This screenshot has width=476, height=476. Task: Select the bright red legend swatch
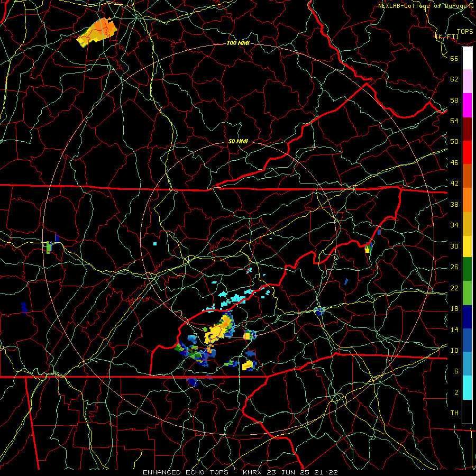click(x=467, y=153)
